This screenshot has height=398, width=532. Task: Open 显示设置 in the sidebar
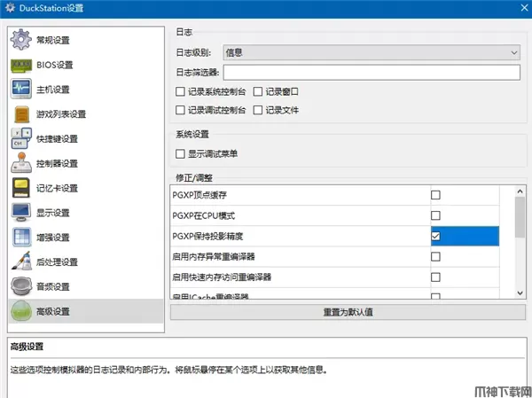[86, 213]
